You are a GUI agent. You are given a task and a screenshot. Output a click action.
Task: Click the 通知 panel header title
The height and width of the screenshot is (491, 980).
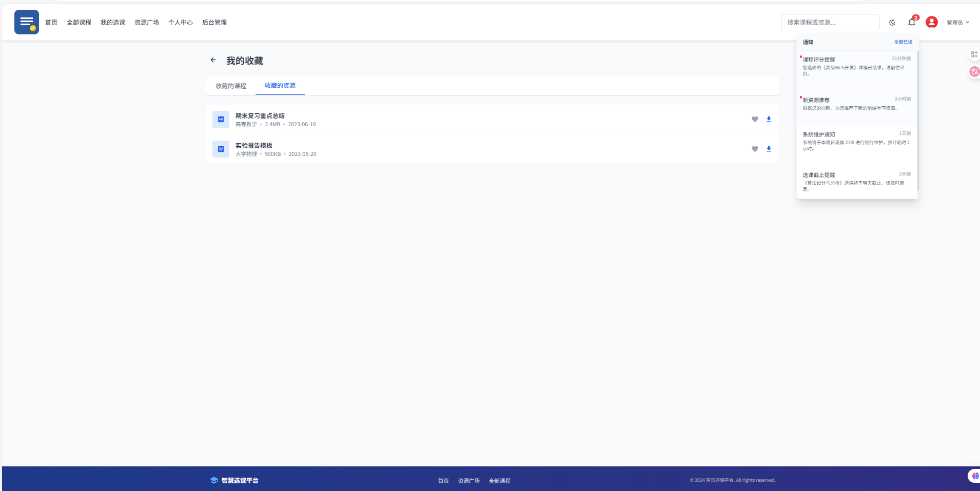pyautogui.click(x=808, y=42)
